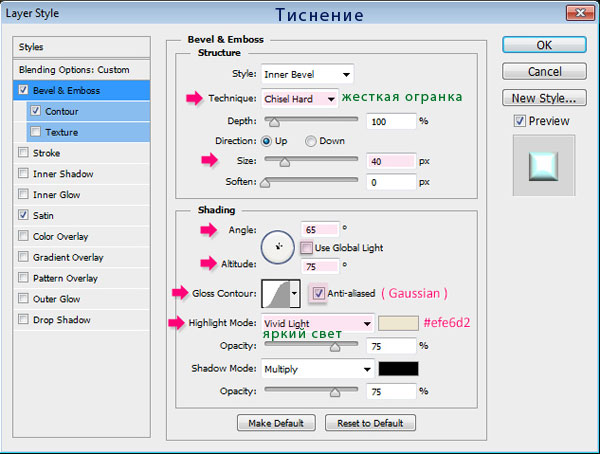Open the Highlight Mode dropdown
600x454 pixels.
pyautogui.click(x=318, y=324)
